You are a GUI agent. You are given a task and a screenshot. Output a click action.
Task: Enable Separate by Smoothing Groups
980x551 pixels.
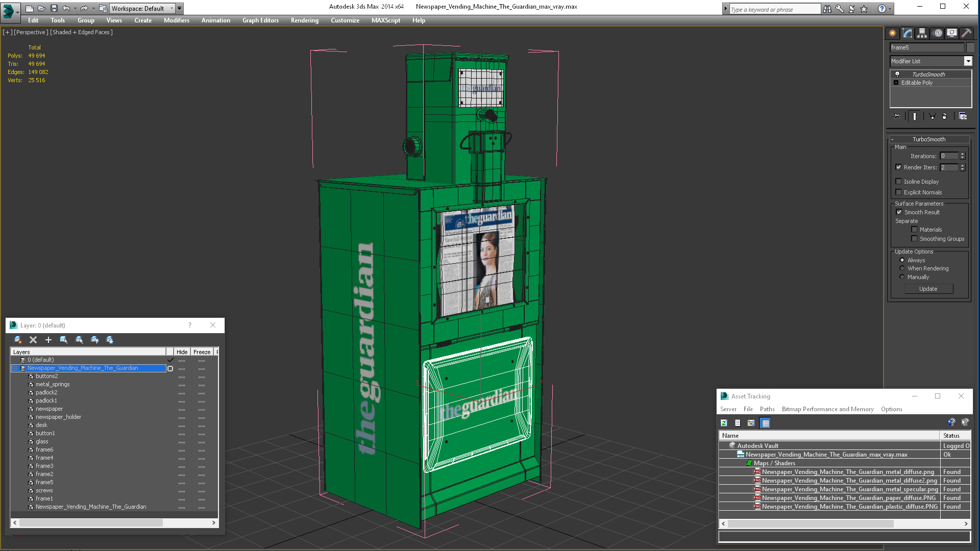click(914, 239)
